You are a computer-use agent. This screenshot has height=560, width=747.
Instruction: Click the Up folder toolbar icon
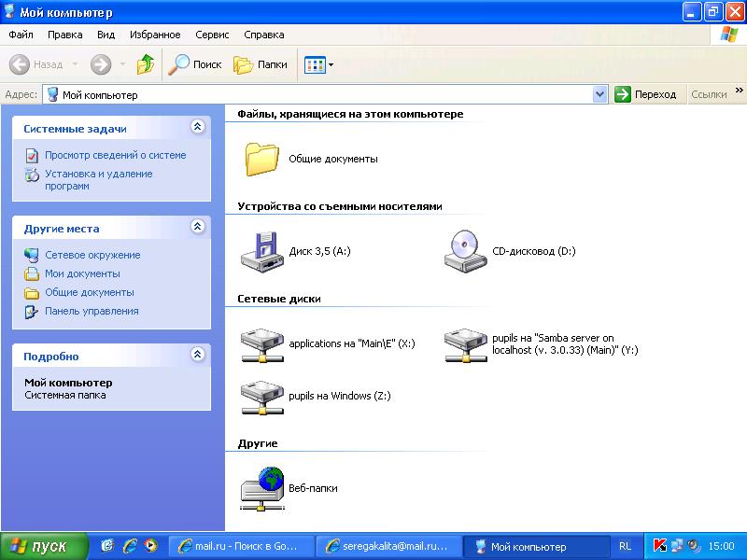(x=146, y=64)
